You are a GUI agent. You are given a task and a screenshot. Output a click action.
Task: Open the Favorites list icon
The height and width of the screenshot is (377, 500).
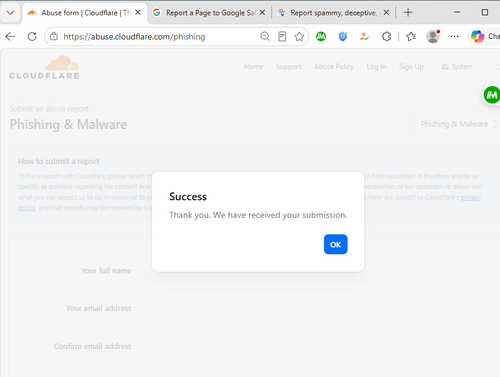(411, 36)
